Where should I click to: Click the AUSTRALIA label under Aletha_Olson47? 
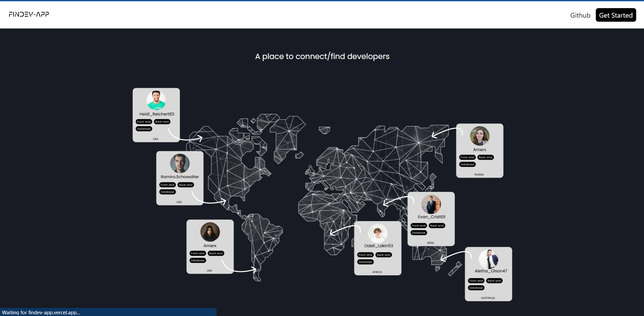click(x=488, y=298)
